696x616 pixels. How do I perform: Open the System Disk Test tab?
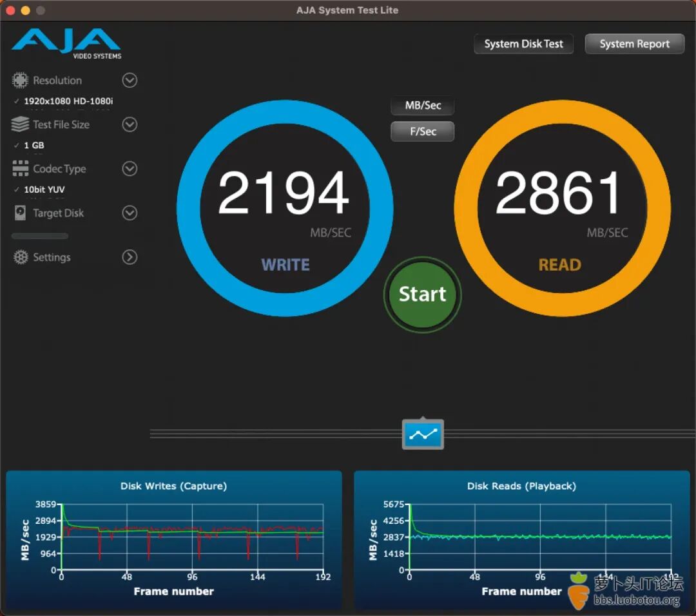523,44
